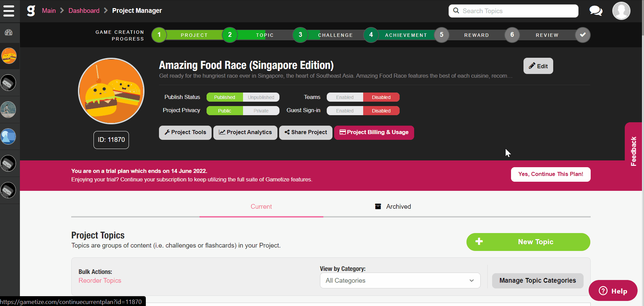Image resolution: width=644 pixels, height=306 pixels.
Task: Set Guest Sign-in to Enabled
Action: [x=345, y=111]
